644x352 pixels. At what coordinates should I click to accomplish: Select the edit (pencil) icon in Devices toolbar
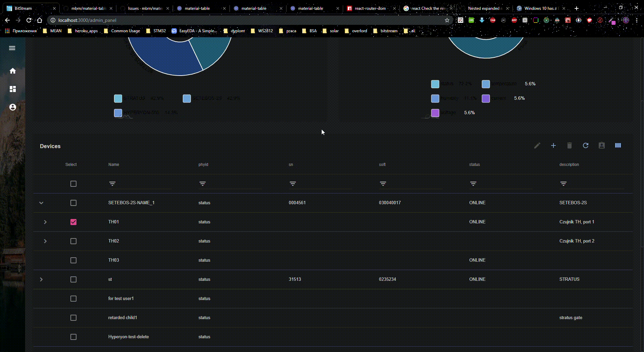tap(537, 145)
